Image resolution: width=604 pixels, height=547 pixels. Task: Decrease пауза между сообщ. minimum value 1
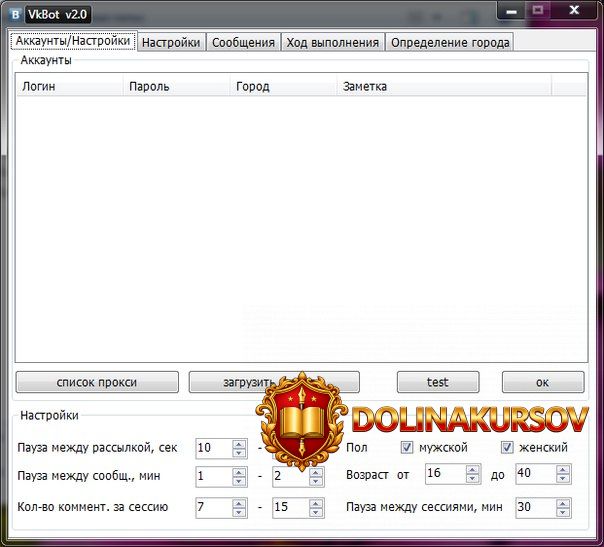click(x=239, y=481)
